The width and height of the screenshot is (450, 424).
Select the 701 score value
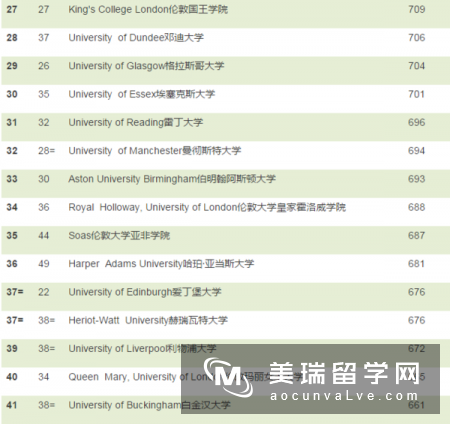click(416, 94)
